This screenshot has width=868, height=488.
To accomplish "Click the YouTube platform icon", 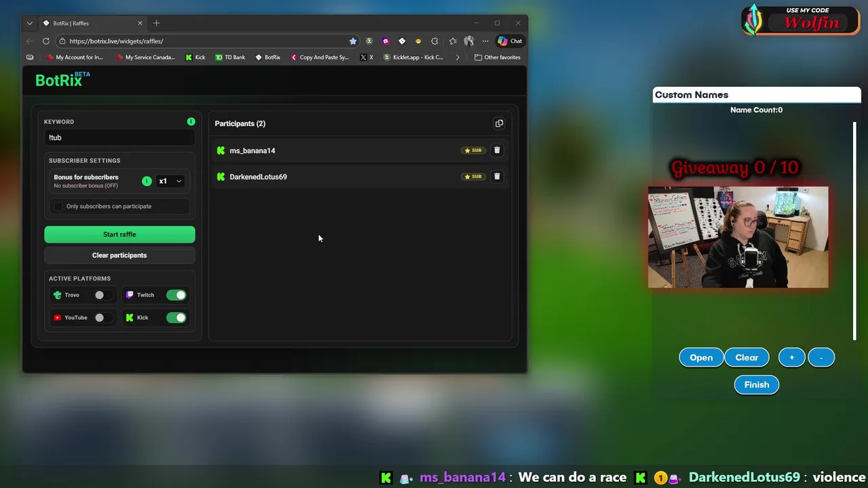I will 58,317.
